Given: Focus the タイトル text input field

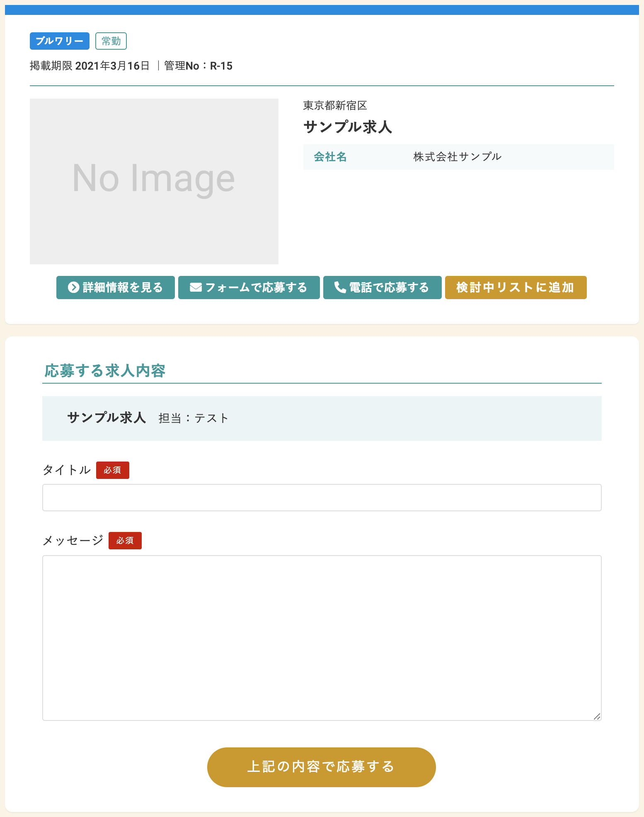Looking at the screenshot, I should (322, 498).
